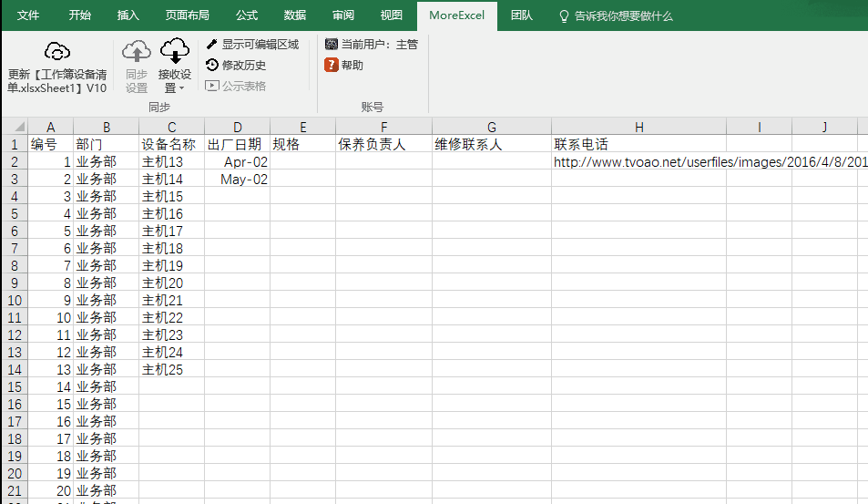Viewport: 868px width, 504px height.
Task: Select column H header
Action: [x=638, y=127]
